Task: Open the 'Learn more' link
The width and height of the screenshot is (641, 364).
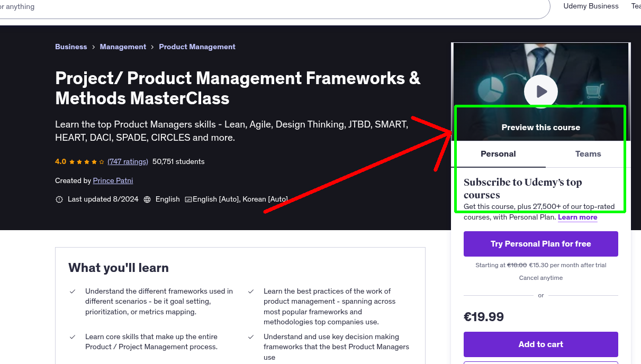Action: click(577, 217)
